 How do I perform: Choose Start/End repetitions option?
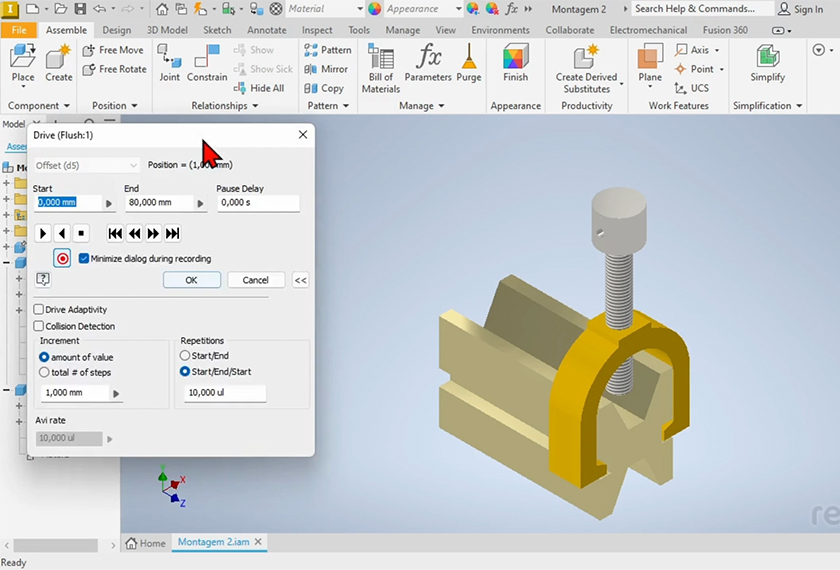[185, 356]
